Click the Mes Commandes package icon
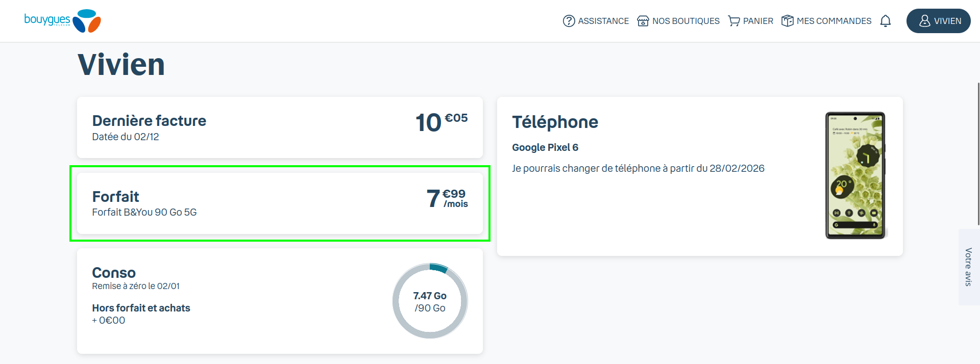The height and width of the screenshot is (364, 980). point(788,21)
